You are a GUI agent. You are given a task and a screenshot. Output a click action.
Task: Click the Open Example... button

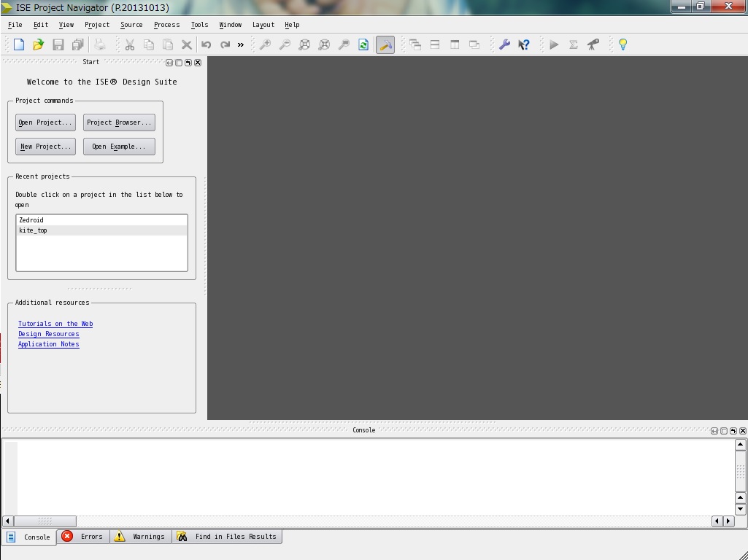pos(119,147)
